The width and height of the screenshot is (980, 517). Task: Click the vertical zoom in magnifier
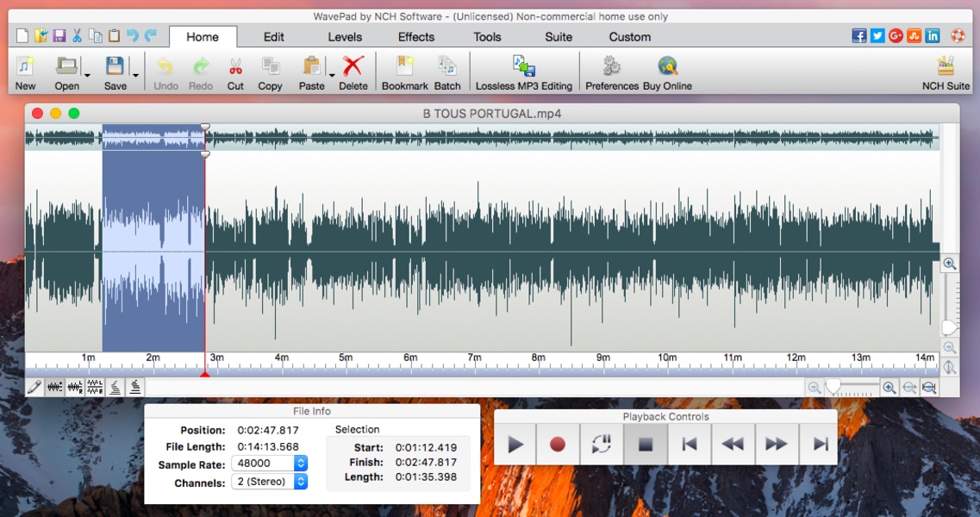pos(949,264)
